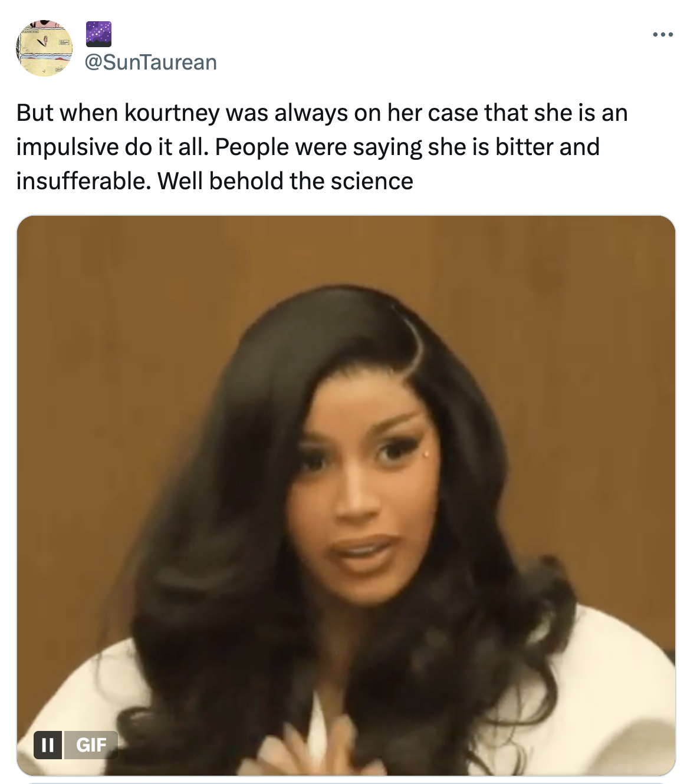Click the galaxy emoji display name
The width and height of the screenshot is (697, 784).
pyautogui.click(x=98, y=34)
